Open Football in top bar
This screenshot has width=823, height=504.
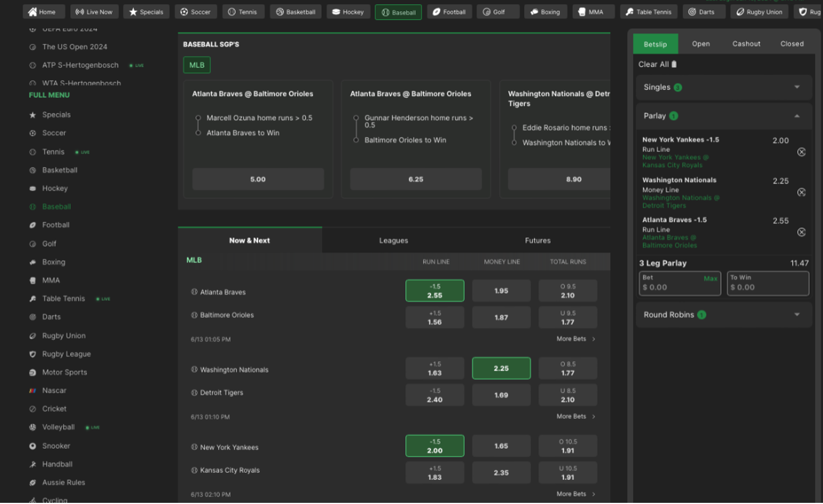[449, 12]
